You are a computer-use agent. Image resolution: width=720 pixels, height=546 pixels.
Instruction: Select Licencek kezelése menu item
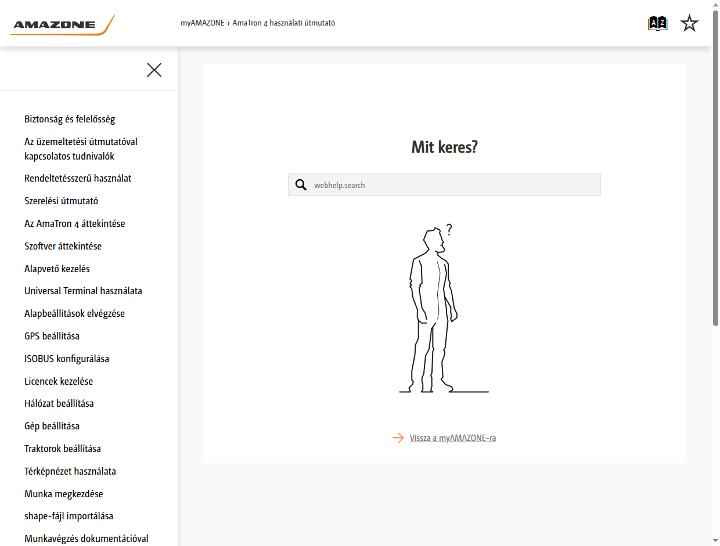click(59, 381)
